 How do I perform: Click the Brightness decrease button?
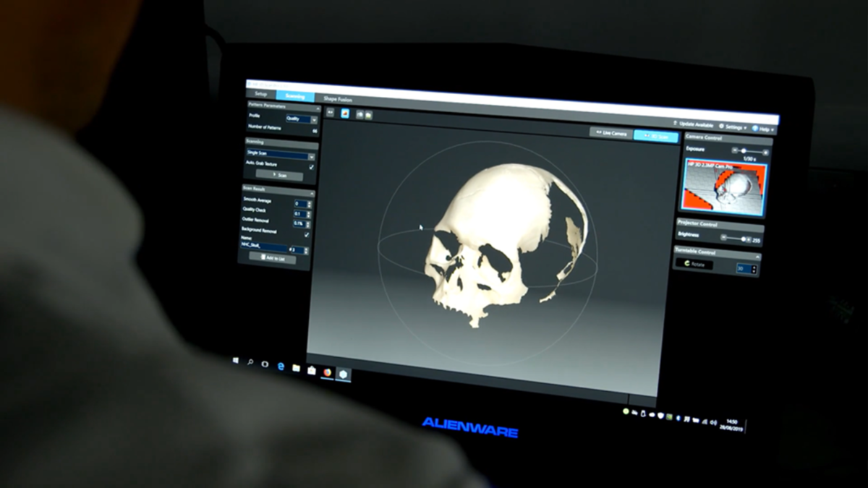722,237
